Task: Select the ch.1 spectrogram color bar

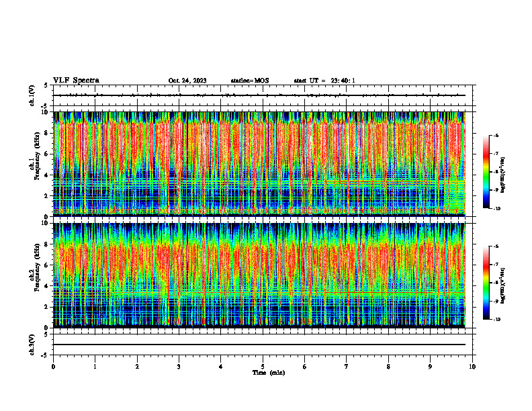Action: click(486, 172)
